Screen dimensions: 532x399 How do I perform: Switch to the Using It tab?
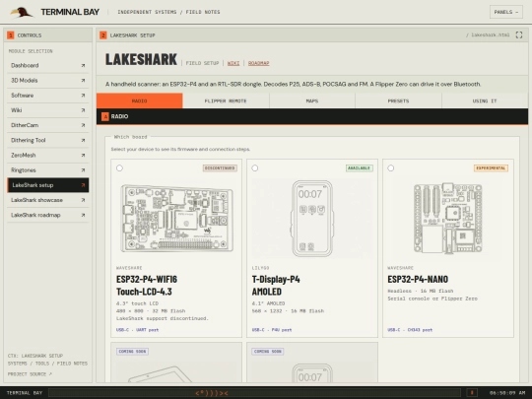485,100
